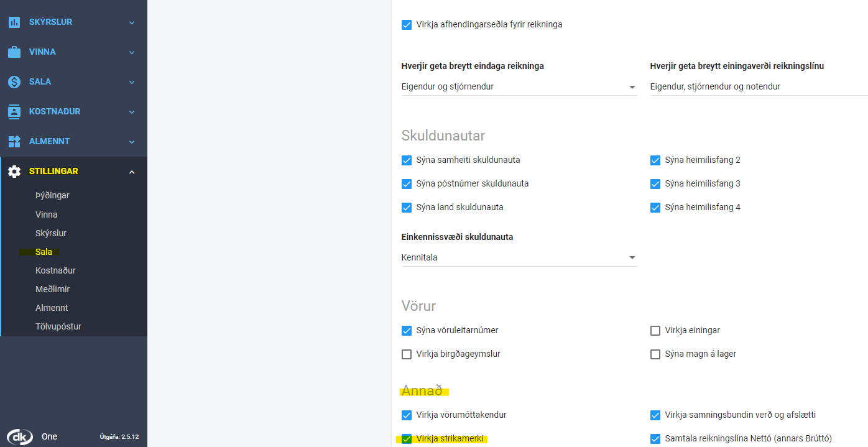Click the Stillingar gear icon
This screenshot has height=447, width=868.
(x=14, y=172)
